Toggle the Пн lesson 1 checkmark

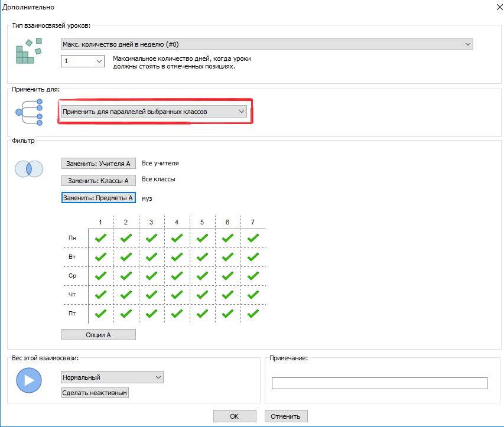point(101,238)
